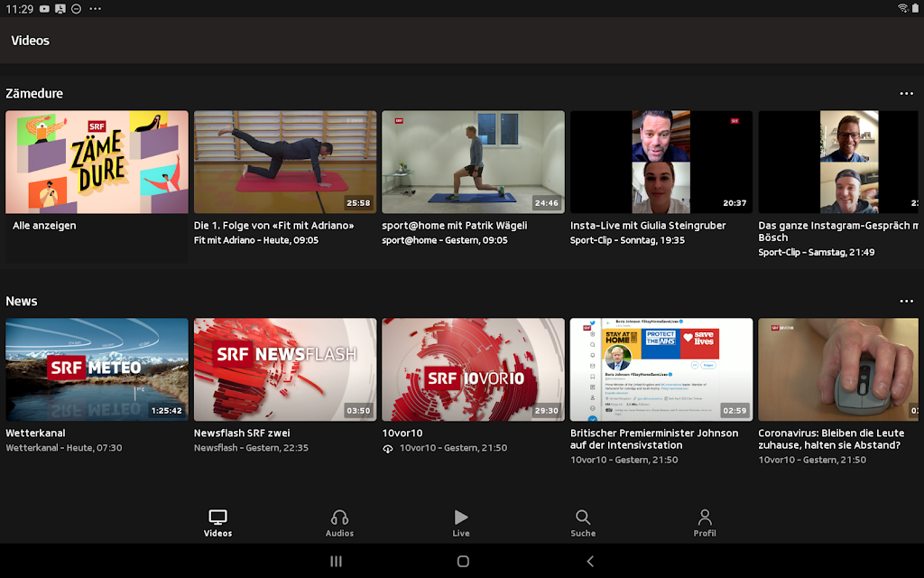Viewport: 924px width, 578px height.
Task: Tap the Android recent apps icon
Action: click(x=336, y=561)
